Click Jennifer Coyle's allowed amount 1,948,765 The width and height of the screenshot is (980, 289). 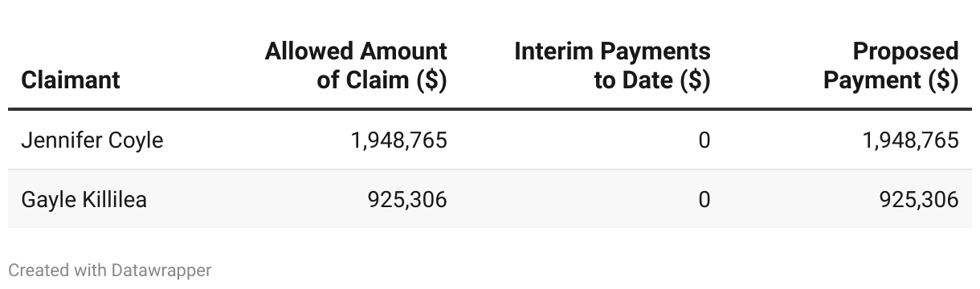(x=399, y=140)
